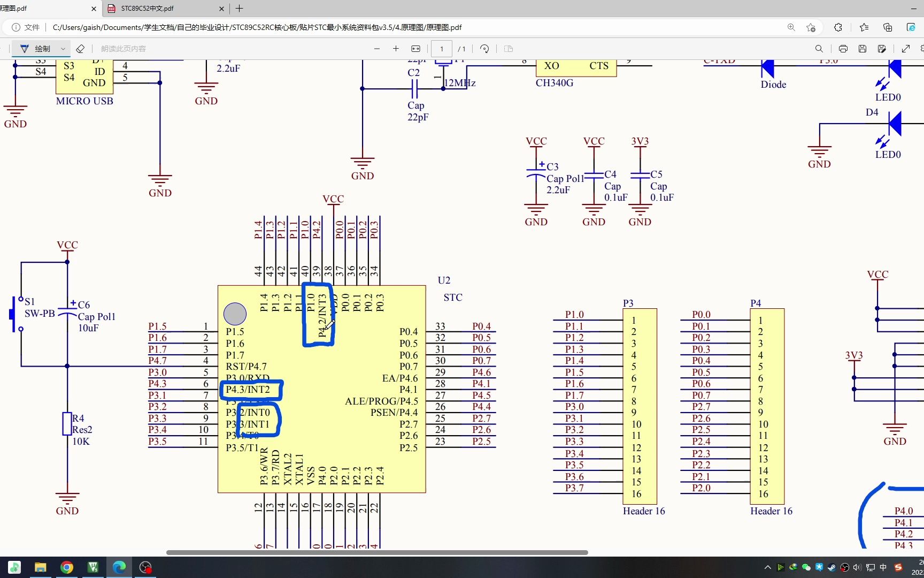Image resolution: width=924 pixels, height=578 pixels.
Task: Click the page number input box
Action: [442, 49]
